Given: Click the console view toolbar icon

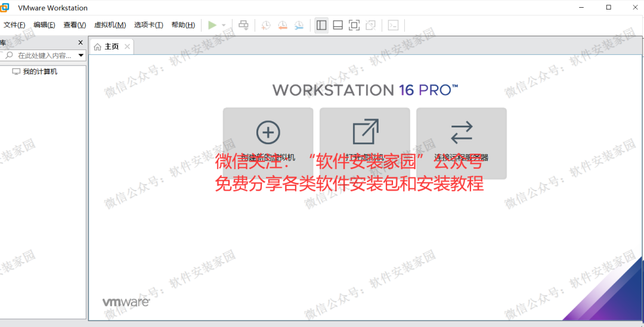Looking at the screenshot, I should [x=393, y=25].
